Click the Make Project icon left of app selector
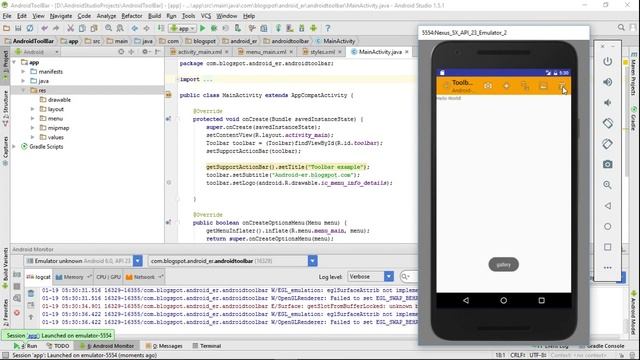The width and height of the screenshot is (640, 360). (x=161, y=28)
